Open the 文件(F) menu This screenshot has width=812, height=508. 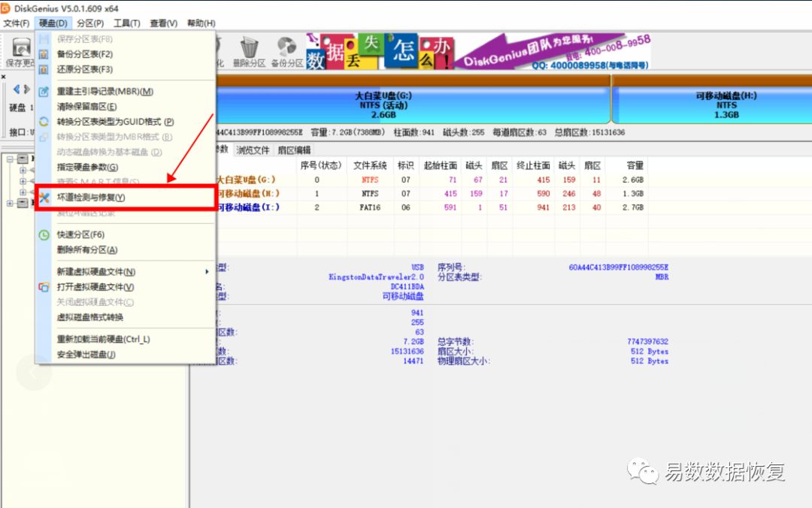click(x=16, y=23)
